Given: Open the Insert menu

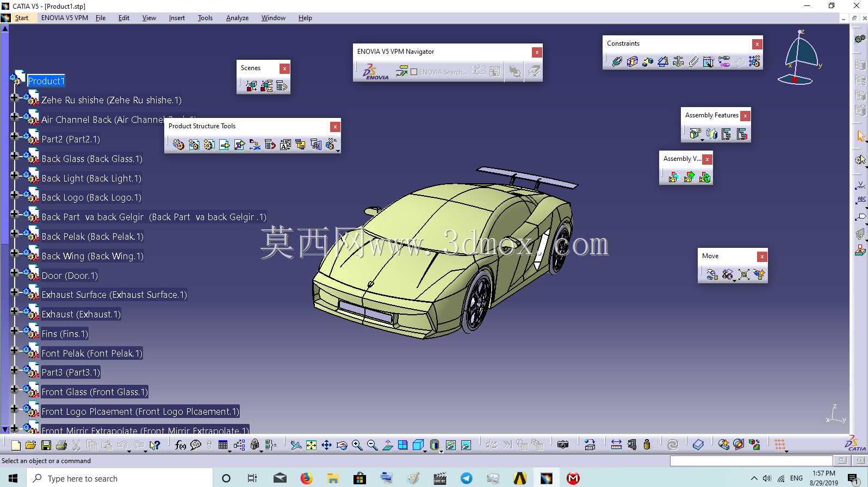Looking at the screenshot, I should click(x=177, y=18).
